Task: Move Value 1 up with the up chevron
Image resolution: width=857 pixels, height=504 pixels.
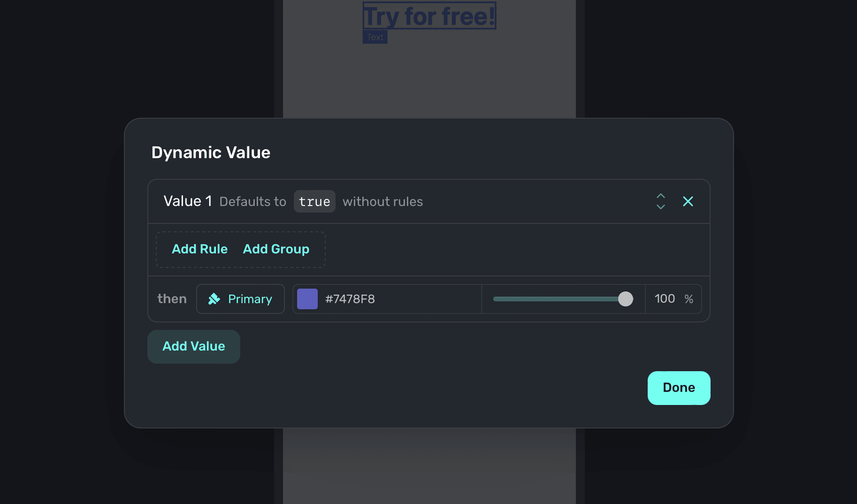Action: (660, 196)
